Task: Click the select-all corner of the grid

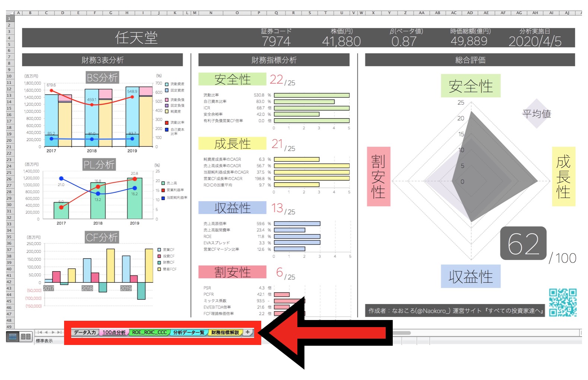Action: click(x=10, y=13)
